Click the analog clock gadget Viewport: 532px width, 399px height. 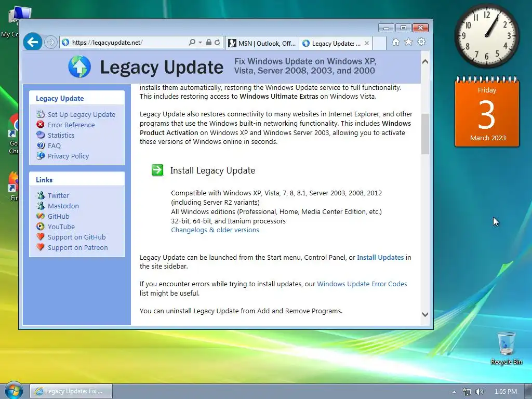[x=486, y=36]
